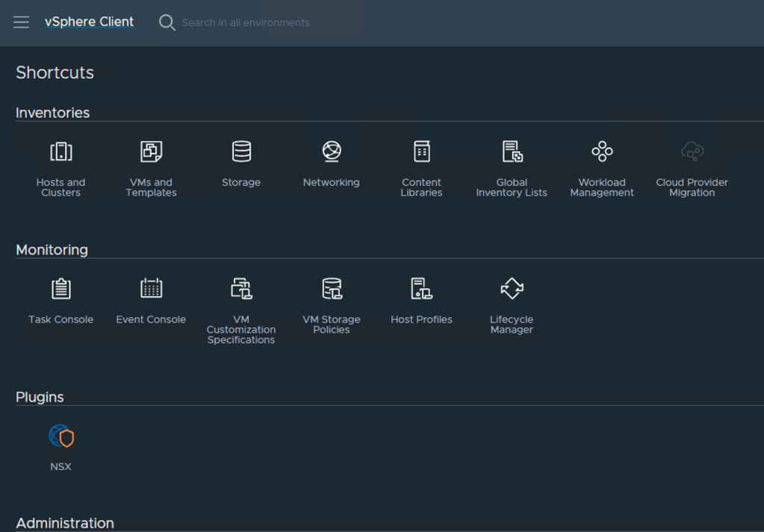Open VMs and Templates shortcut
The image size is (764, 532).
(151, 152)
